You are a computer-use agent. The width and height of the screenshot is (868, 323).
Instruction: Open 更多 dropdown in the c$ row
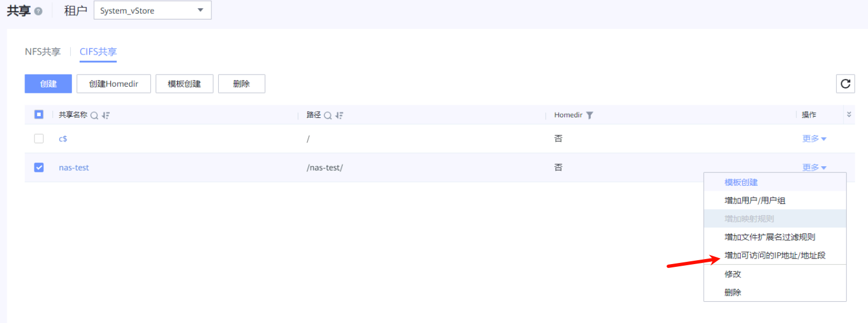814,138
